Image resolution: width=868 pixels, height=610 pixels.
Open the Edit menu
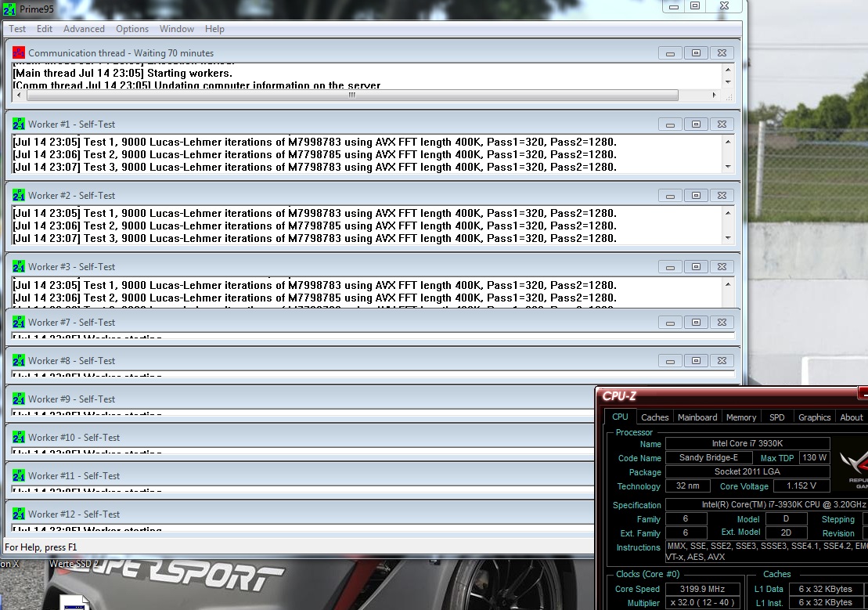coord(45,29)
